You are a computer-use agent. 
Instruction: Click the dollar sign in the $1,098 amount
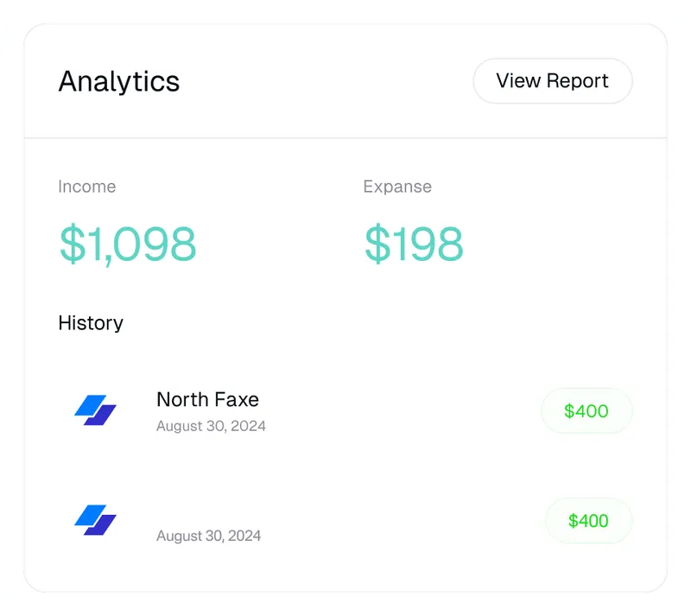pyautogui.click(x=73, y=244)
